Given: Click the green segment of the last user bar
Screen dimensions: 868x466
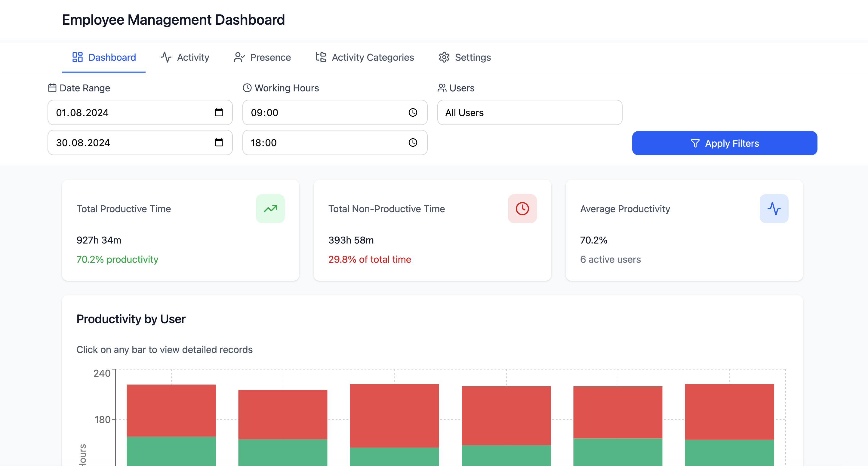Looking at the screenshot, I should tap(729, 453).
